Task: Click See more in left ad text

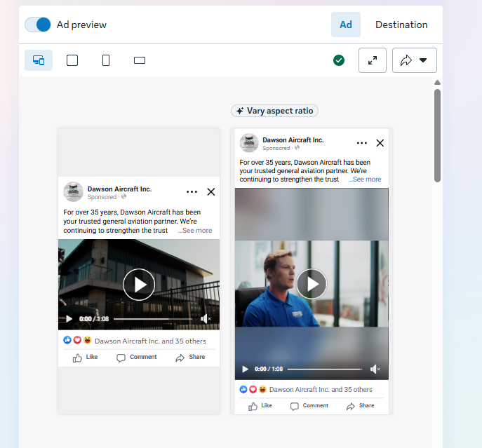Action: (196, 231)
